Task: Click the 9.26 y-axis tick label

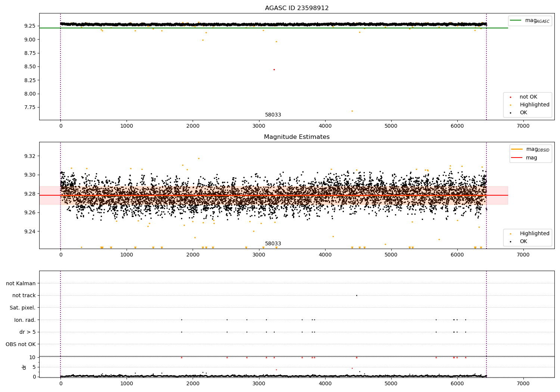Action: 29,212
